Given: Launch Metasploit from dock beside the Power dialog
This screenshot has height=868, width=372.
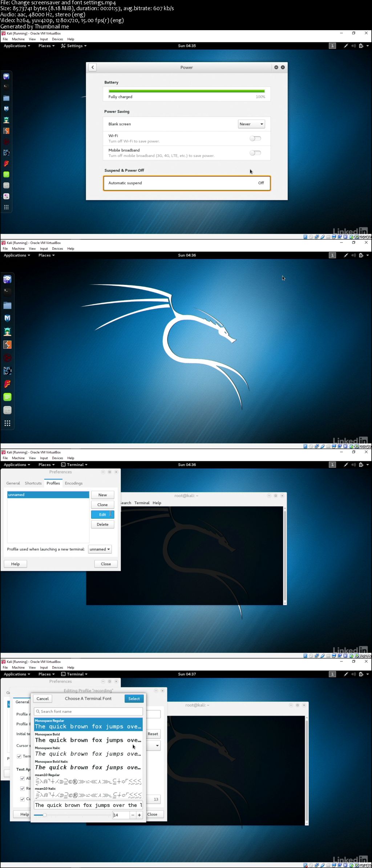Looking at the screenshot, I should coord(6,109).
